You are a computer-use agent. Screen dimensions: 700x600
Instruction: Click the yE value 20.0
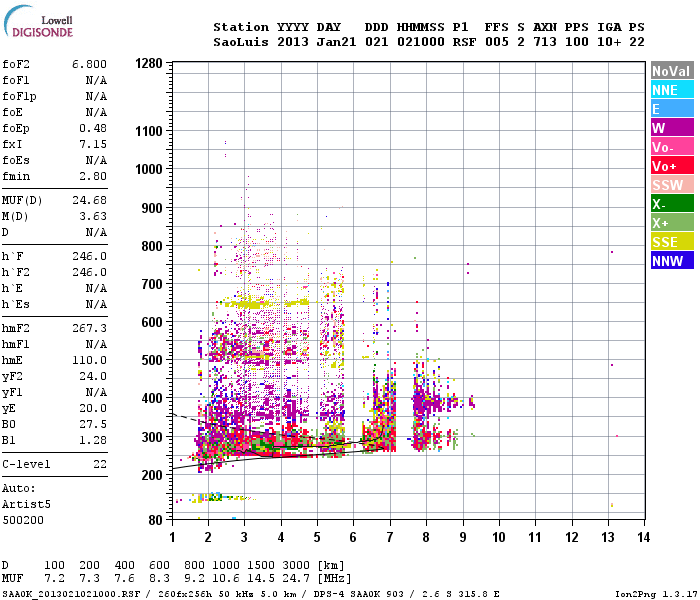[x=93, y=408]
